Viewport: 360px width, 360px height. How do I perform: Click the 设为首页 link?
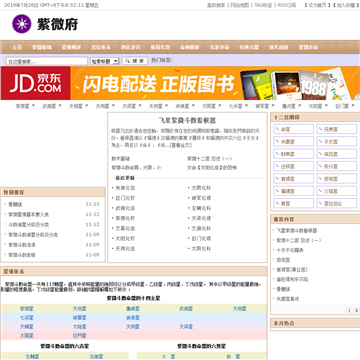pyautogui.click(x=317, y=5)
